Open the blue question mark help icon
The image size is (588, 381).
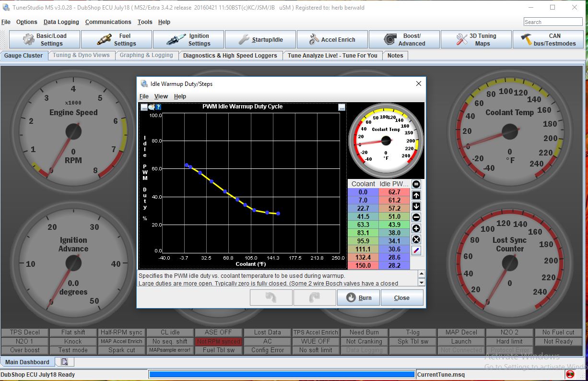(158, 107)
